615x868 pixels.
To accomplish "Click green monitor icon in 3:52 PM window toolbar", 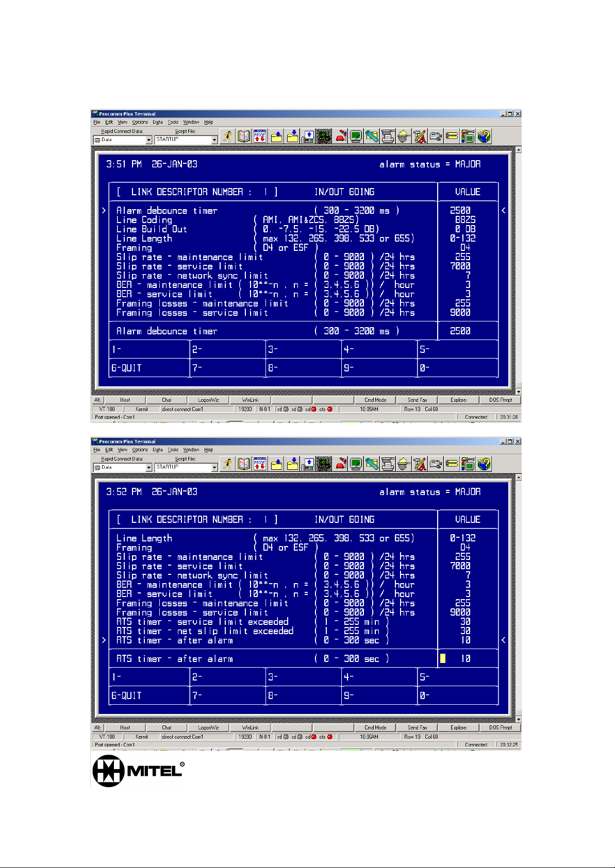I will tap(355, 464).
